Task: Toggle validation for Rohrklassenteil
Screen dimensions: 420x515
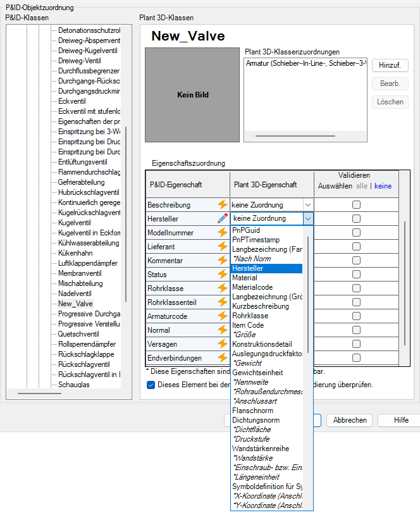Action: (x=356, y=302)
